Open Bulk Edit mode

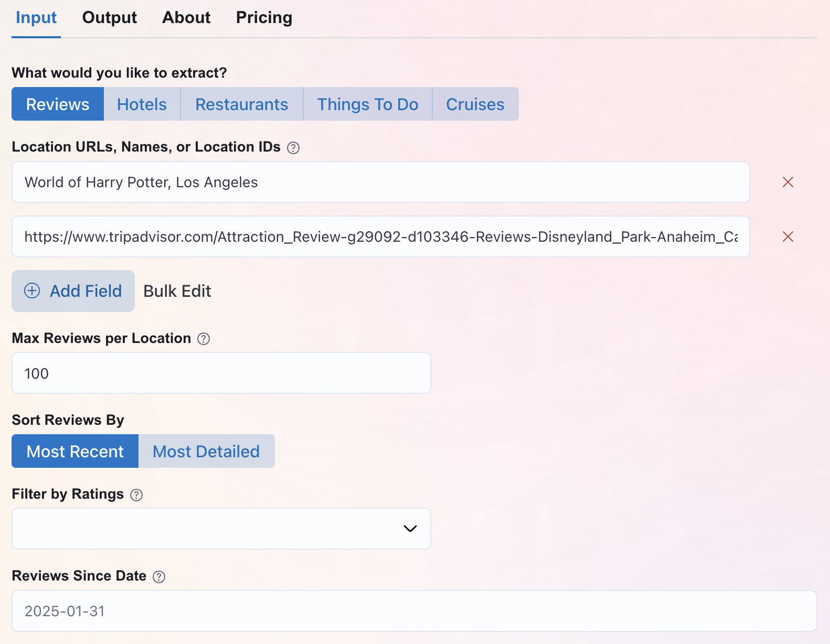point(177,291)
